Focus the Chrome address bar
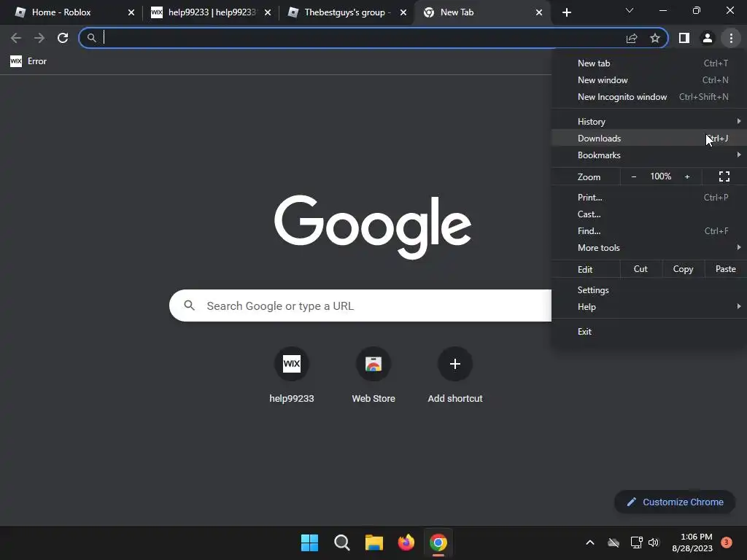This screenshot has width=747, height=560. 362,38
